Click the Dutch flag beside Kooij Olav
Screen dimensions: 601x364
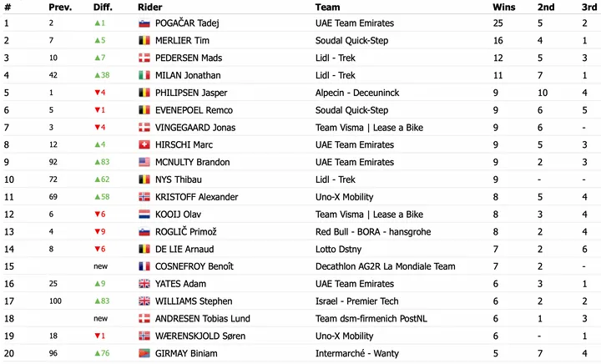tap(144, 215)
